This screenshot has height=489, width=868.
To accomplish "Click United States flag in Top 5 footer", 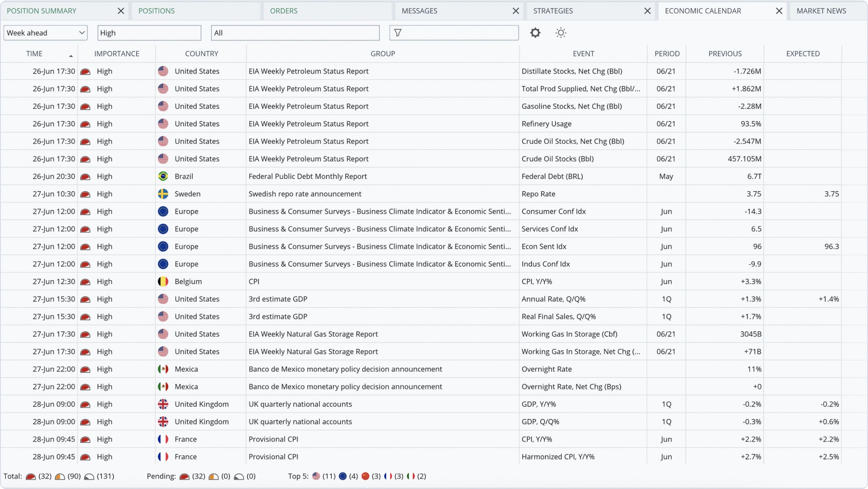I will (316, 476).
